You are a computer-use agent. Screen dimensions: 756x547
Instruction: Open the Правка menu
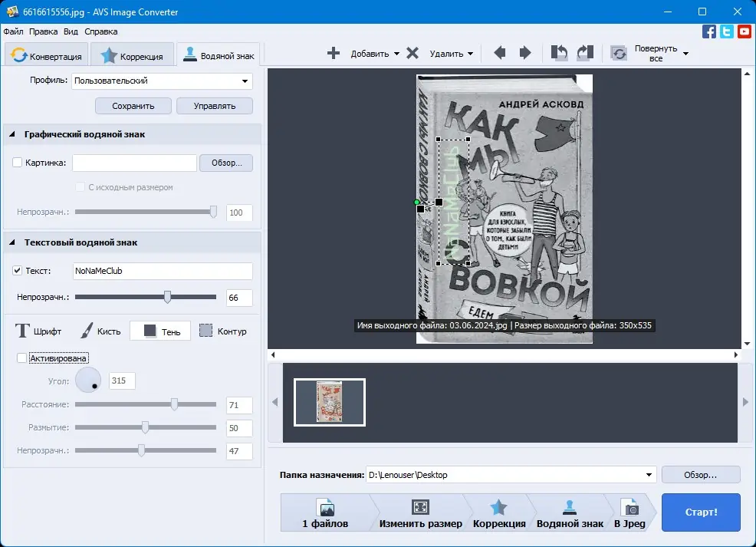[x=43, y=31]
